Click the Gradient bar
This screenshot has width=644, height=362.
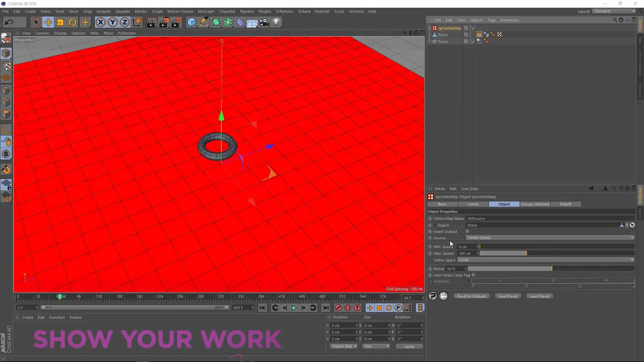pyautogui.click(x=553, y=281)
